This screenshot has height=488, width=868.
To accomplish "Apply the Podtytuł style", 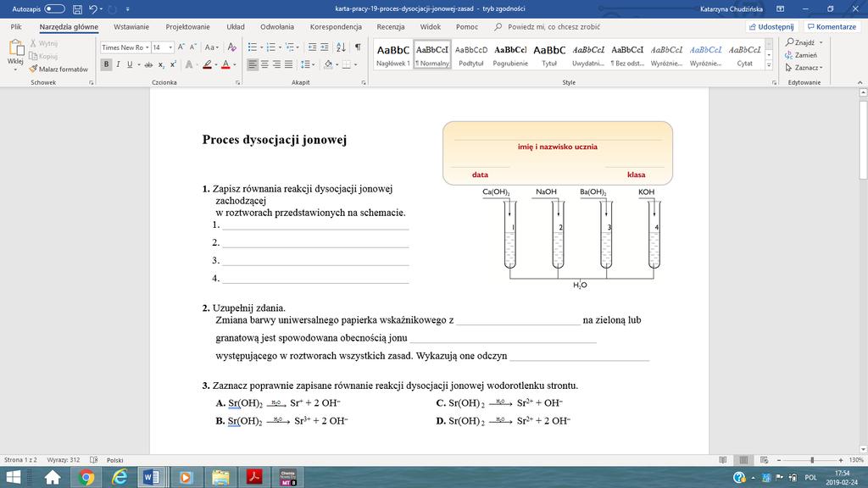I will click(x=471, y=54).
